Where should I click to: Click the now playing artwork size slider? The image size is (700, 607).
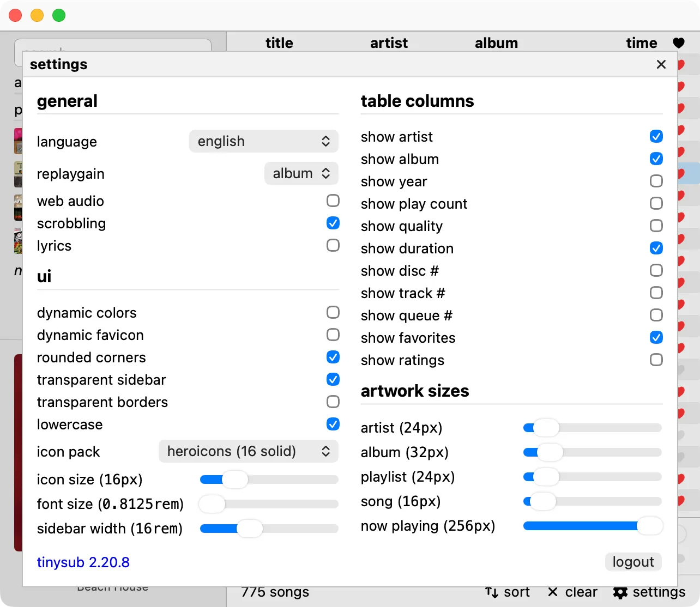point(593,526)
